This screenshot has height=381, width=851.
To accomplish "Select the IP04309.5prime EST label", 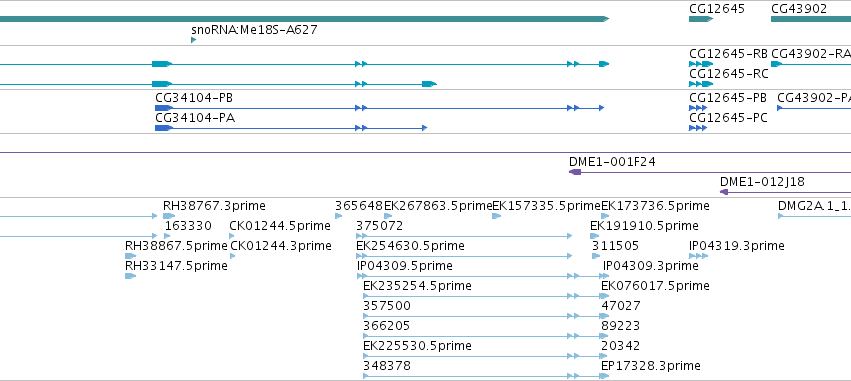I will click(404, 266).
